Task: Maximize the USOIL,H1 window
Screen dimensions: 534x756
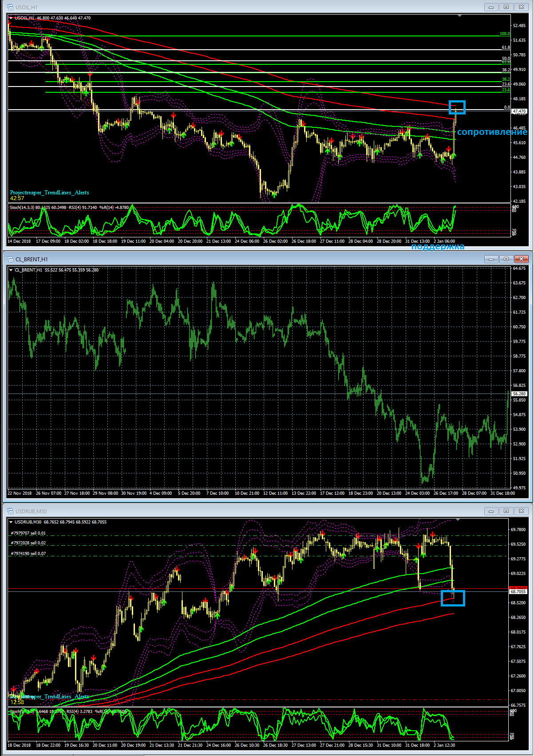Action: click(x=506, y=7)
